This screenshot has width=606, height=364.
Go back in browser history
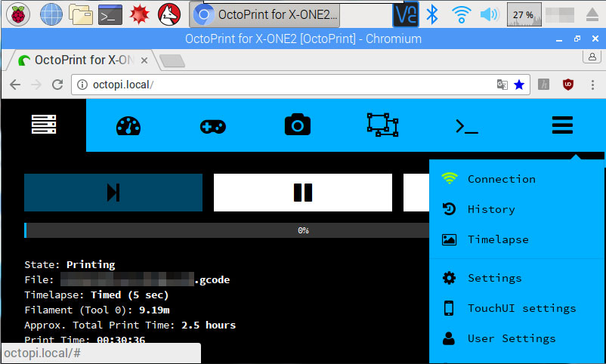click(15, 85)
